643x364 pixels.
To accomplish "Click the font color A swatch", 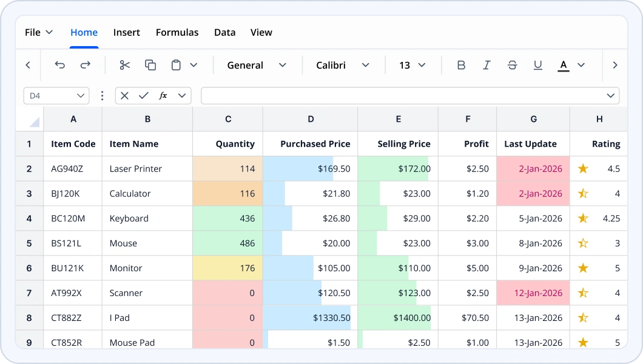I will tap(564, 65).
